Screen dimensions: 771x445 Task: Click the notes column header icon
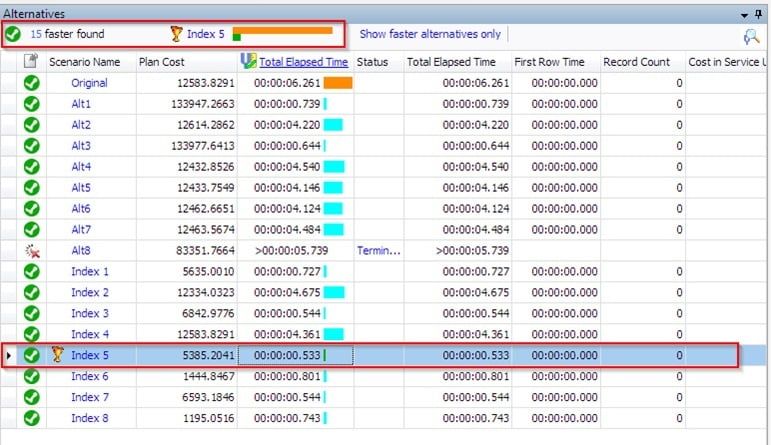(x=31, y=61)
